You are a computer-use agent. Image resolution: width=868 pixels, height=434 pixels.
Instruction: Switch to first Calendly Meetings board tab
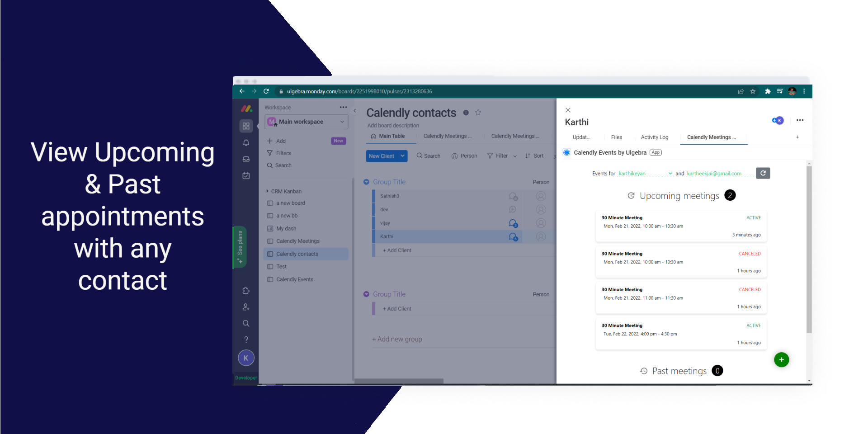[x=447, y=136]
